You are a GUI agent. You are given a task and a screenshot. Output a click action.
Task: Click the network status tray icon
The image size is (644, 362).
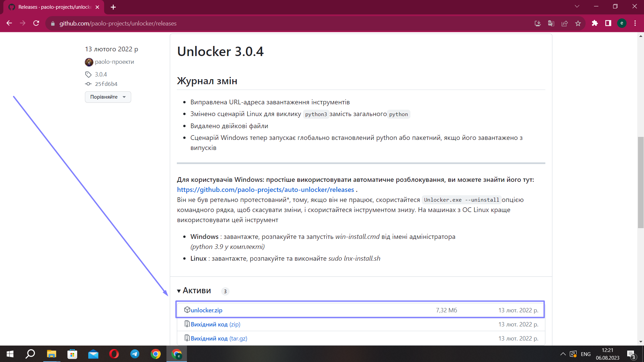point(573,354)
